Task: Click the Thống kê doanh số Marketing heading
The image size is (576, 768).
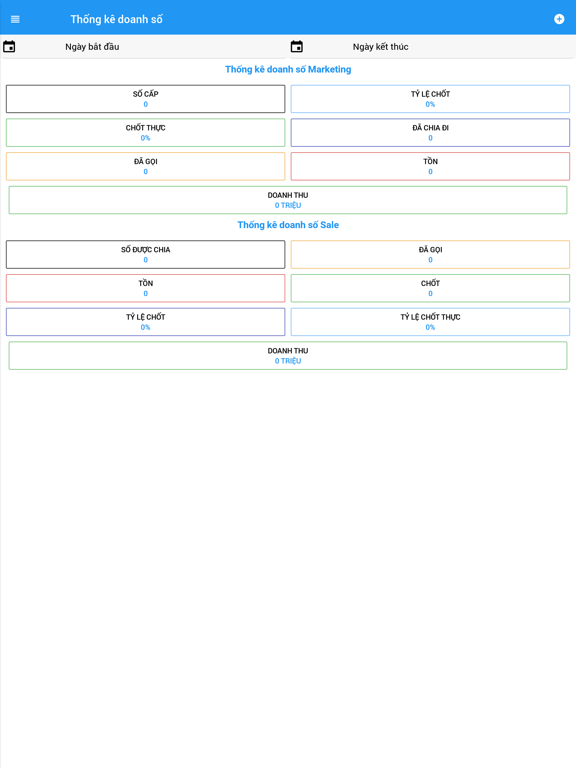Action: (x=288, y=70)
